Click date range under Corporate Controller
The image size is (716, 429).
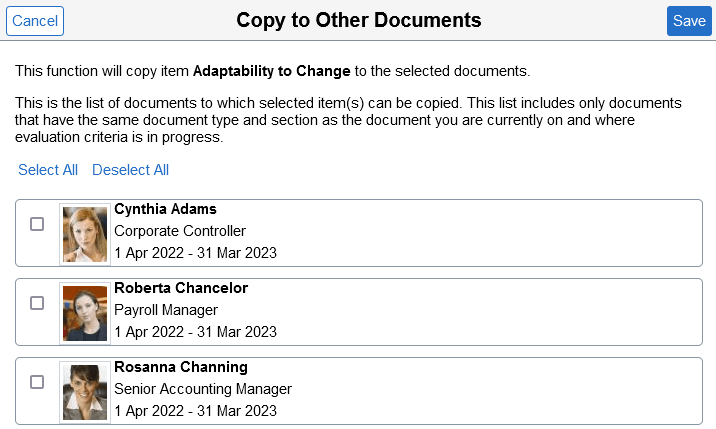click(x=195, y=253)
